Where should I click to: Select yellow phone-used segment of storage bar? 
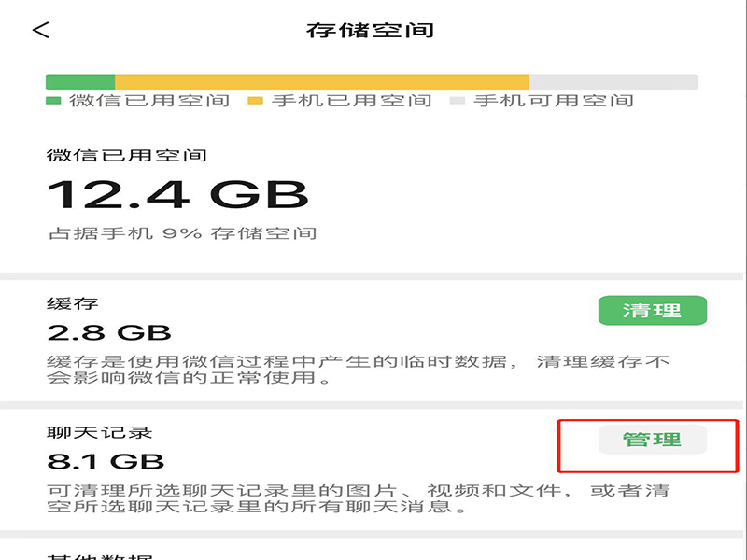coord(321,81)
